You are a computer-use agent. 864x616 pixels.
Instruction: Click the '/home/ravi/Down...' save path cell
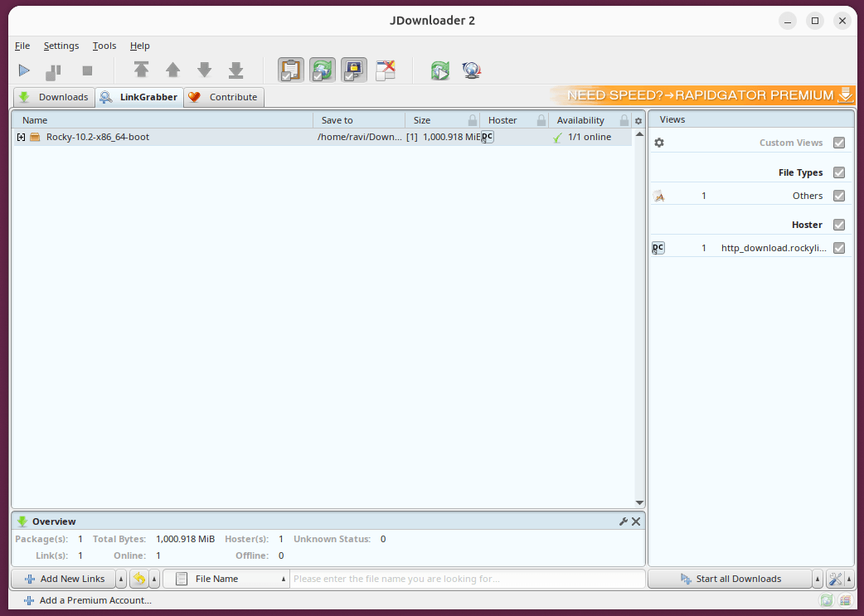click(359, 137)
